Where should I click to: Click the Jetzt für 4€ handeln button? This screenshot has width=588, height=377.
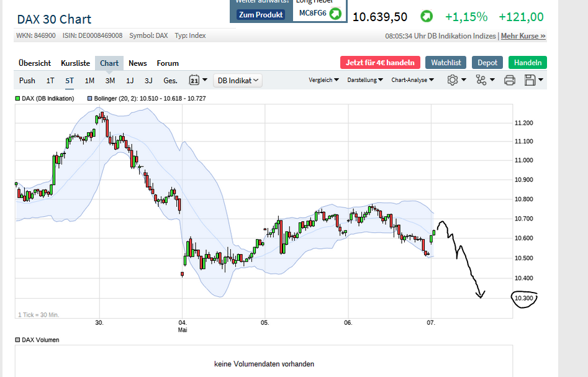[x=380, y=62]
